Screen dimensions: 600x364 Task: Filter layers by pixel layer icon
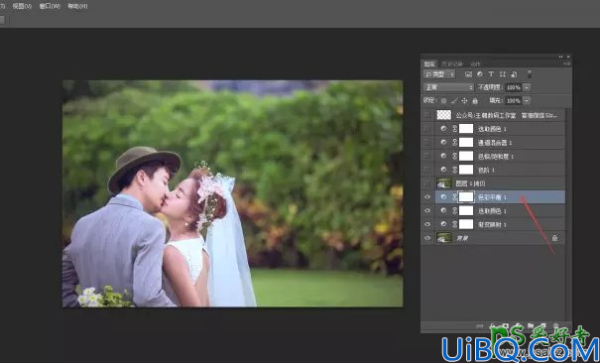point(468,74)
